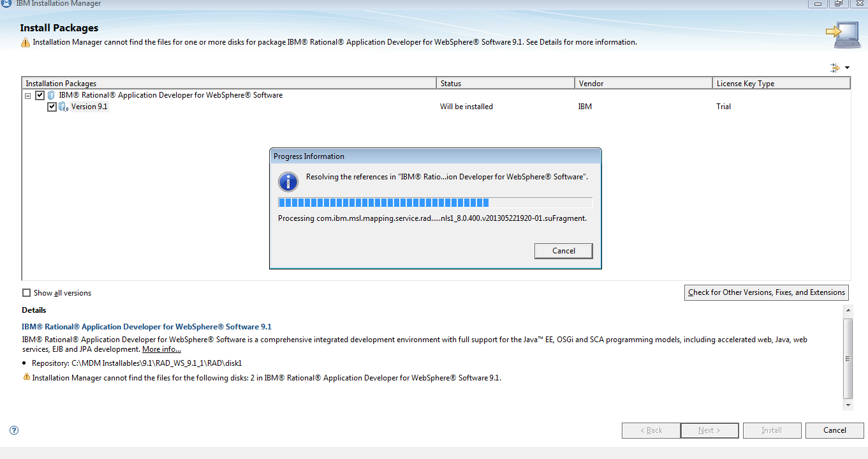Click the warning icon in the Details section
868x459 pixels.
pyautogui.click(x=26, y=377)
